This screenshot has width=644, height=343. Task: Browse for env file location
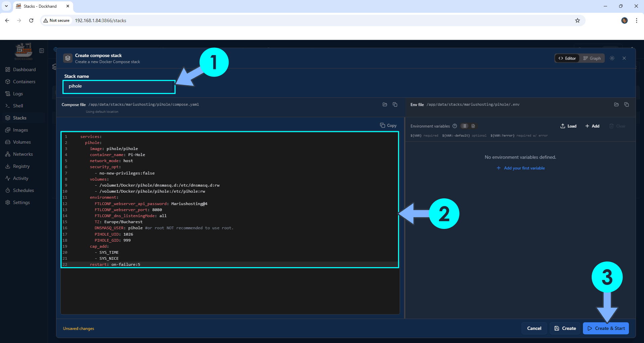click(616, 105)
